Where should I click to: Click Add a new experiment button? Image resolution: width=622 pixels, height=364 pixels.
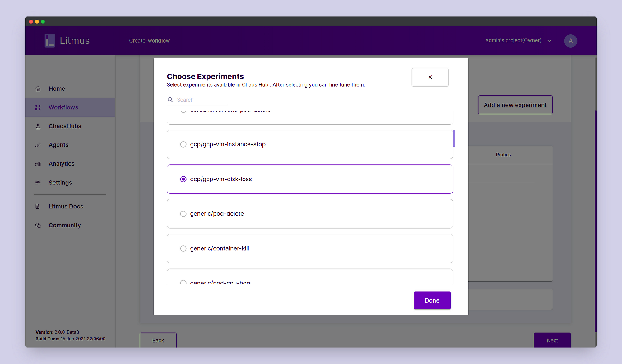click(x=515, y=105)
